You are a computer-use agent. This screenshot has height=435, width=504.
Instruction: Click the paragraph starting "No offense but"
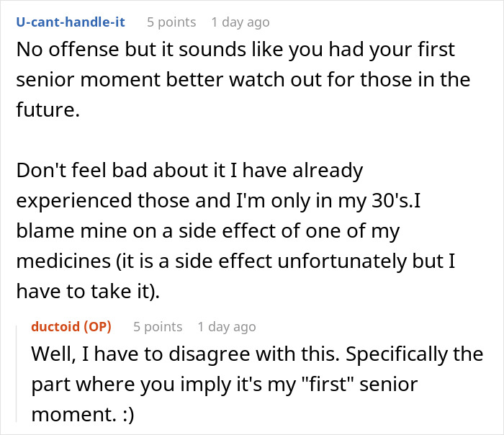pyautogui.click(x=243, y=79)
